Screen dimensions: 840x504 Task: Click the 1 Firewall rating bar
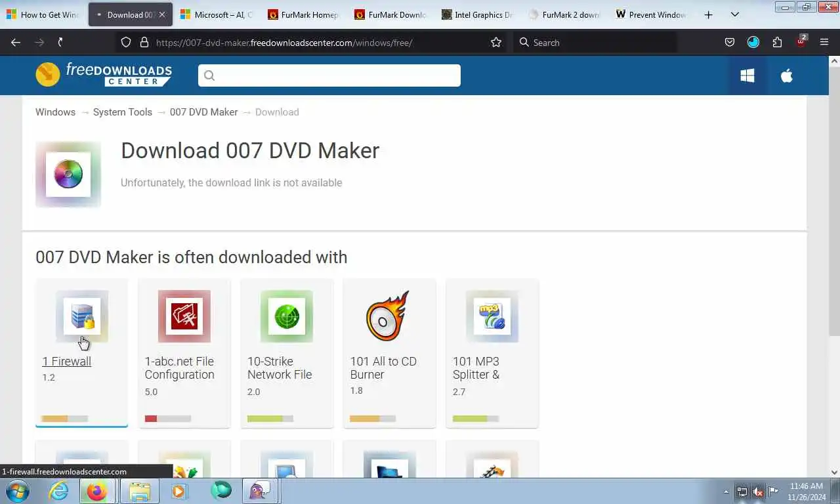65,419
